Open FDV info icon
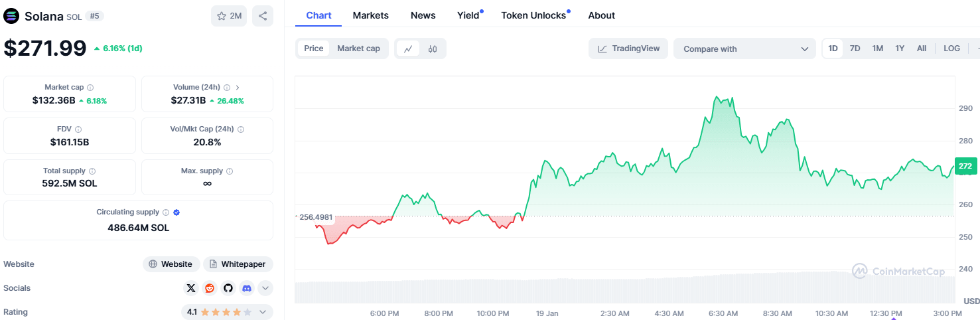Viewport: 980px width, 320px height. (x=78, y=129)
